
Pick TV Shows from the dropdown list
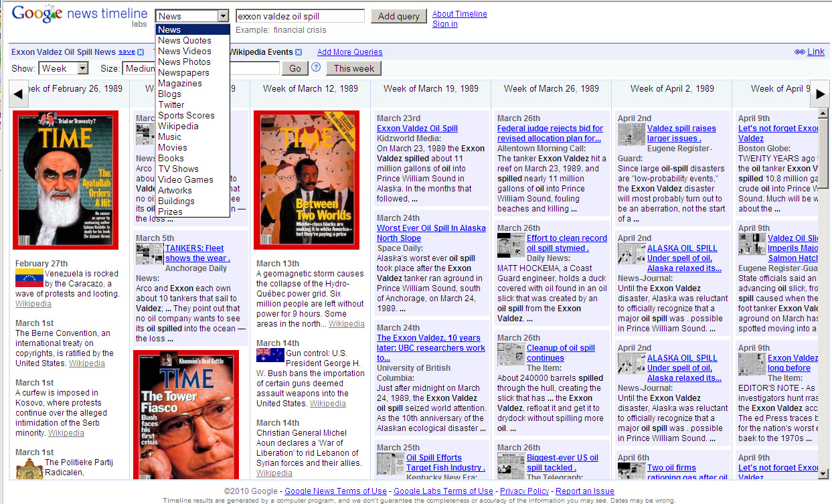193,169
